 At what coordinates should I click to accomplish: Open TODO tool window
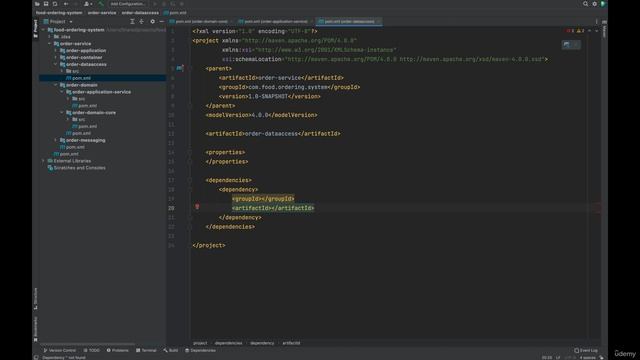point(91,350)
